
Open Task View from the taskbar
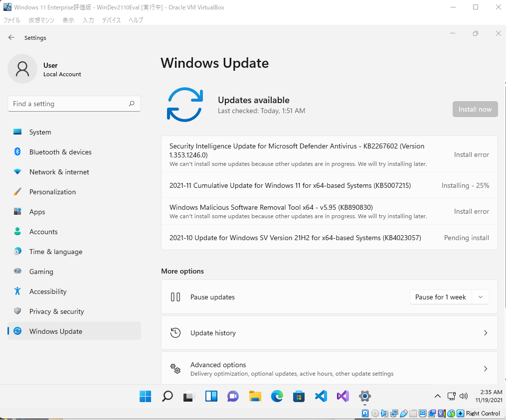tap(189, 396)
